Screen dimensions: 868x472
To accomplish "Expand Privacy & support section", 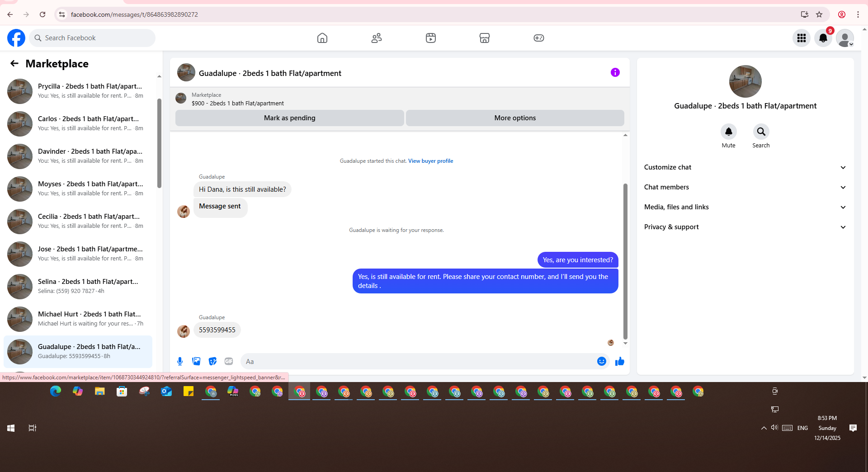I will pyautogui.click(x=745, y=227).
